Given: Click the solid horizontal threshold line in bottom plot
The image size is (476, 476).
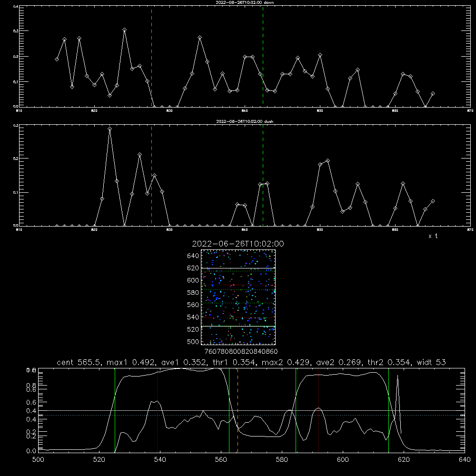Looking at the screenshot, I should click(251, 410).
